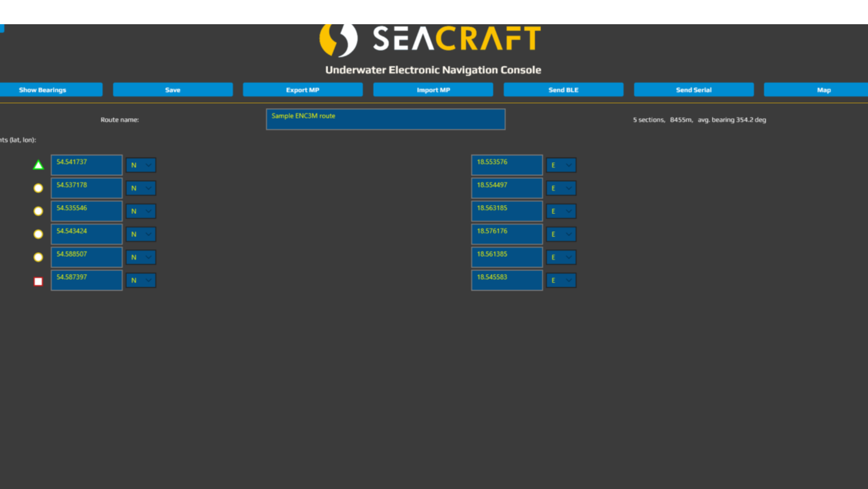This screenshot has width=868, height=489.
Task: Open the N dropdown beside 54.588507
Action: point(141,257)
